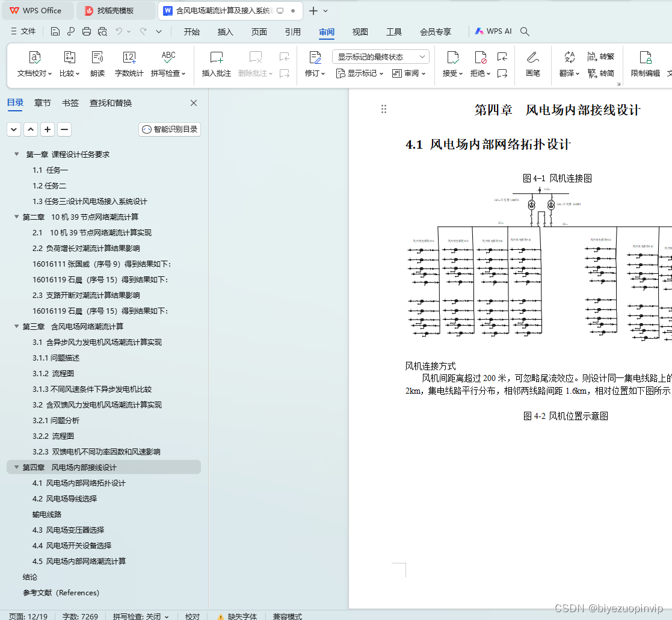Open the 显示标记 dropdown

point(360,73)
